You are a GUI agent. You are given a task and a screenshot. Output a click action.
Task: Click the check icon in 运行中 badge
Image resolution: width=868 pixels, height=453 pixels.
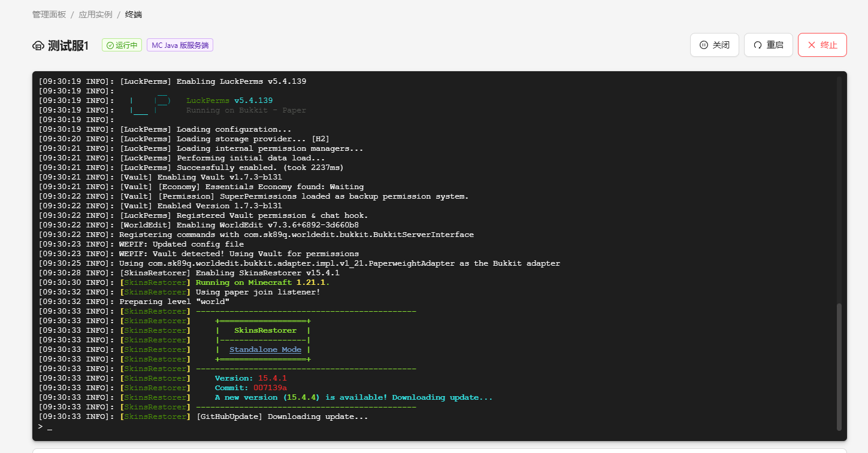click(110, 45)
